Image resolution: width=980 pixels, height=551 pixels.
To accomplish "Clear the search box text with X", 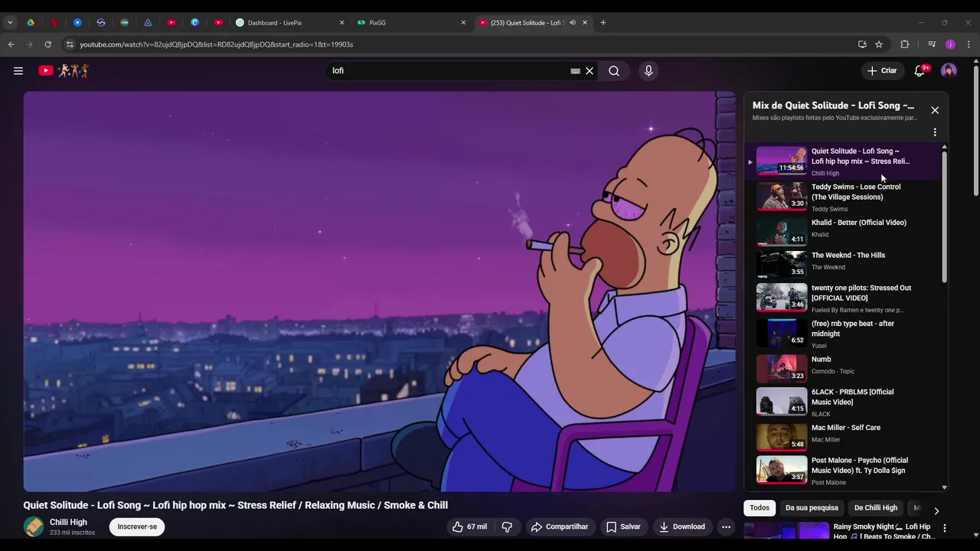I will coord(590,70).
